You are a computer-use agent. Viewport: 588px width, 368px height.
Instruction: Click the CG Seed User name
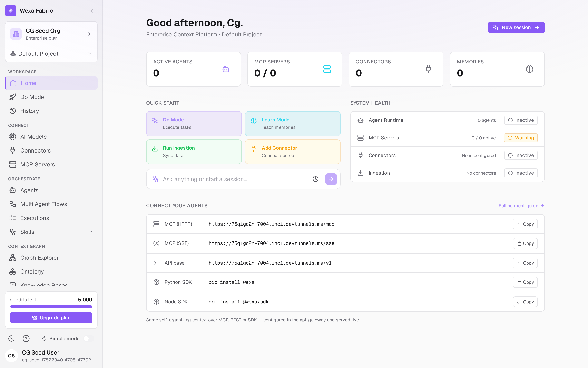point(41,352)
